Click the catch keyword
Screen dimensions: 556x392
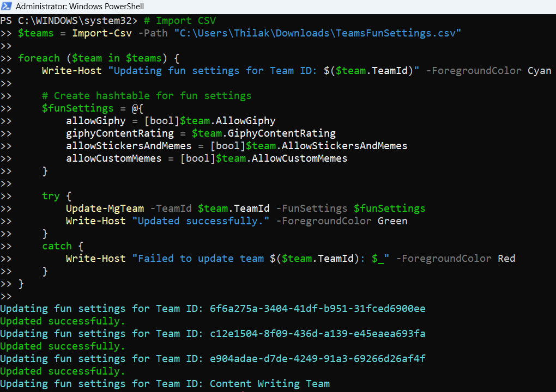click(57, 246)
